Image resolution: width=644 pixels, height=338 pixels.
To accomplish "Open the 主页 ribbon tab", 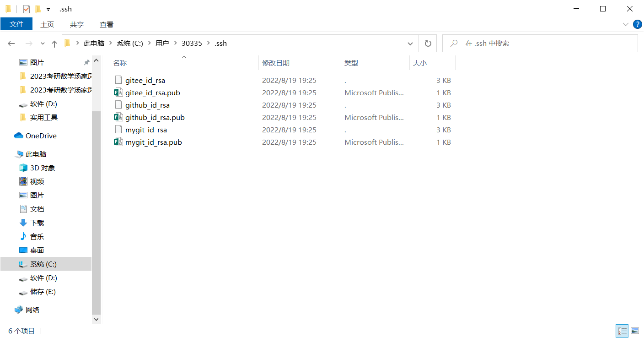I will [x=47, y=24].
